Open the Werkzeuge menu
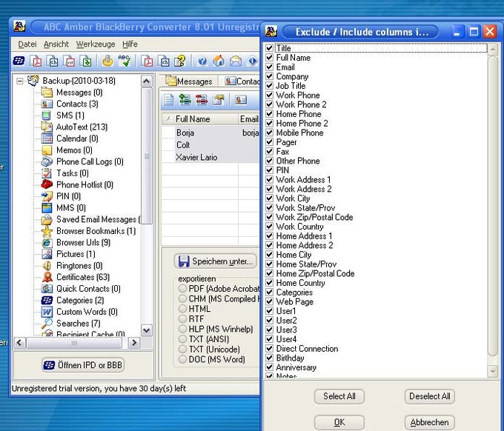The width and height of the screenshot is (504, 431). click(96, 44)
